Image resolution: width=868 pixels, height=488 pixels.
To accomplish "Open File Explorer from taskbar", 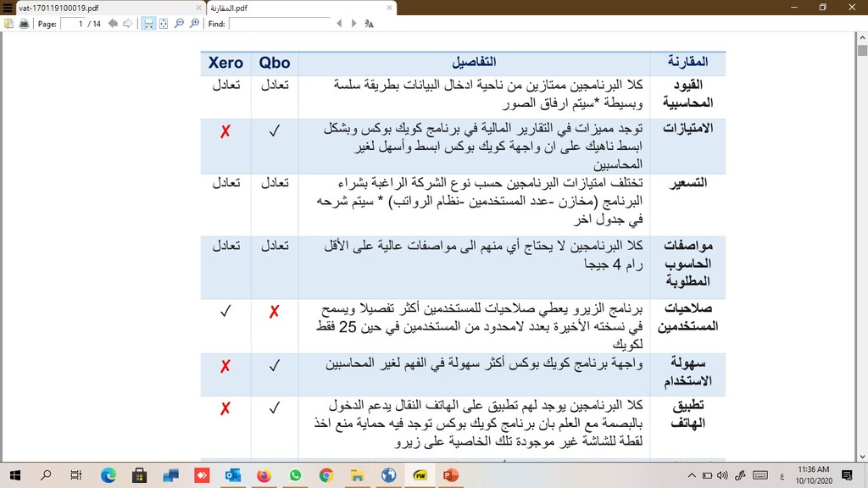I will point(357,475).
